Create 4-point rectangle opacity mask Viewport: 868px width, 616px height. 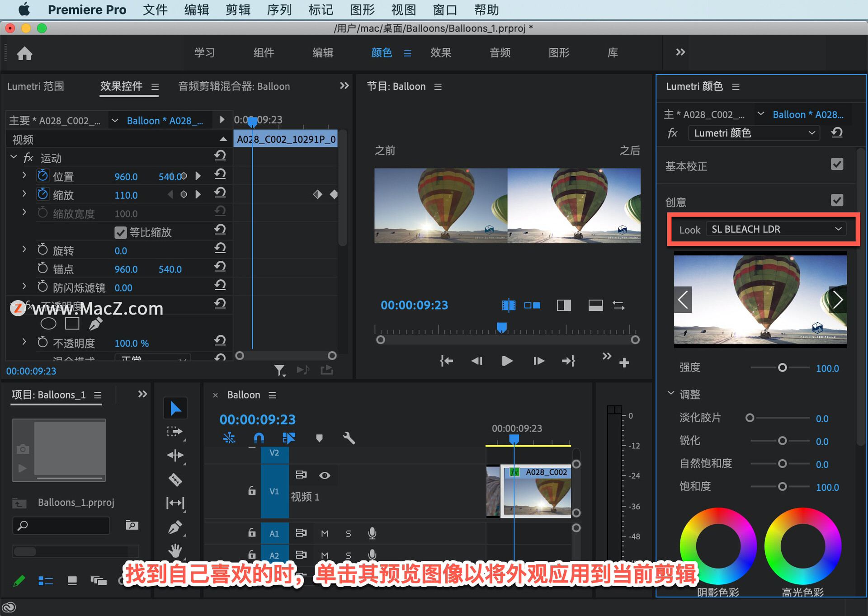click(72, 324)
